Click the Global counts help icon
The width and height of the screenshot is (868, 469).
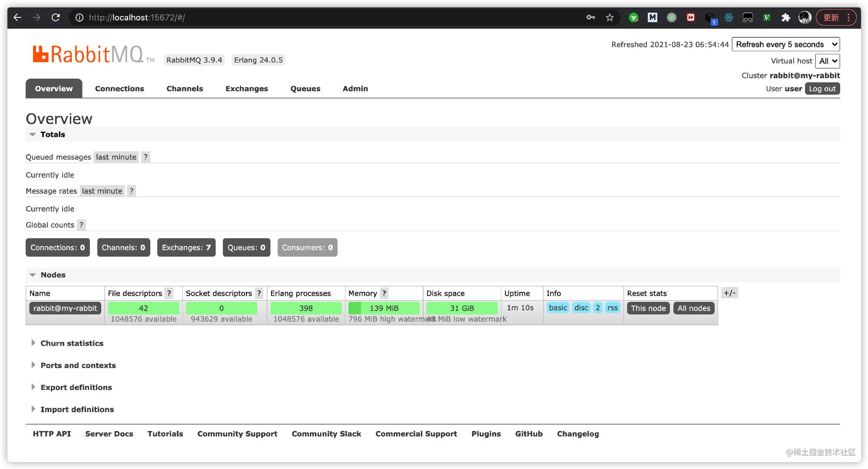click(x=81, y=225)
